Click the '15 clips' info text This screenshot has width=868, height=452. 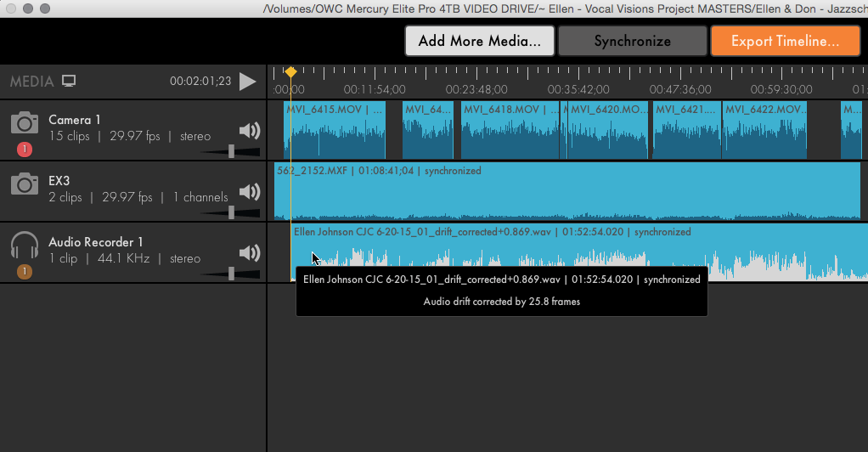69,136
